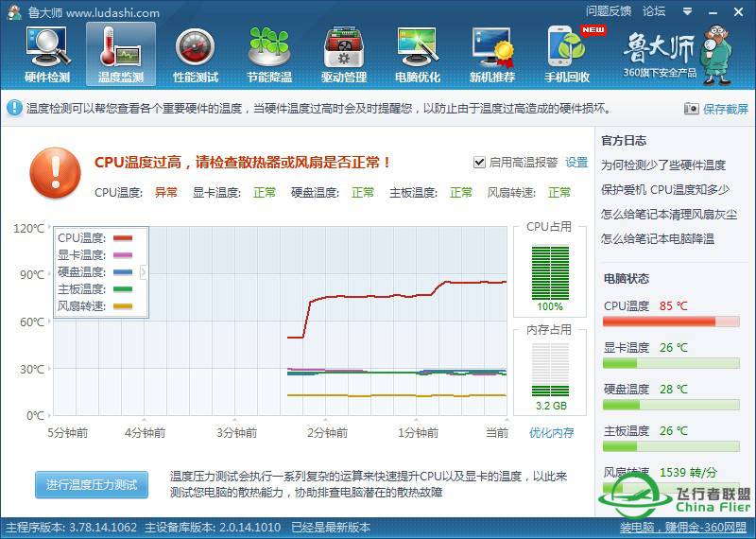Click the 当前 time axis label
The width and height of the screenshot is (756, 539).
point(497,432)
